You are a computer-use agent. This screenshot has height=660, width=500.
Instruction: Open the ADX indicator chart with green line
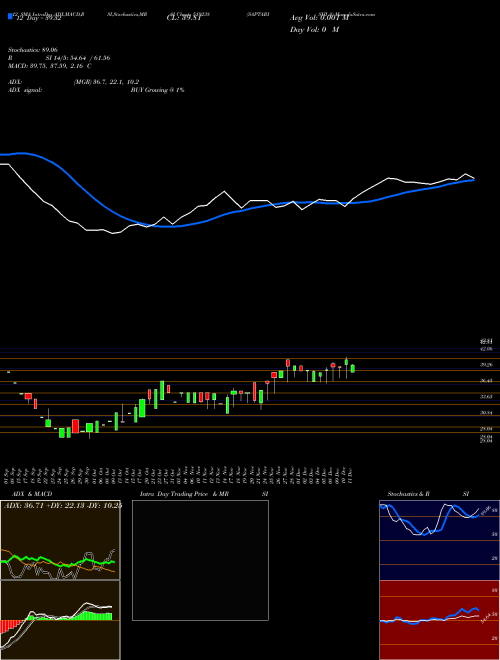coord(60,540)
